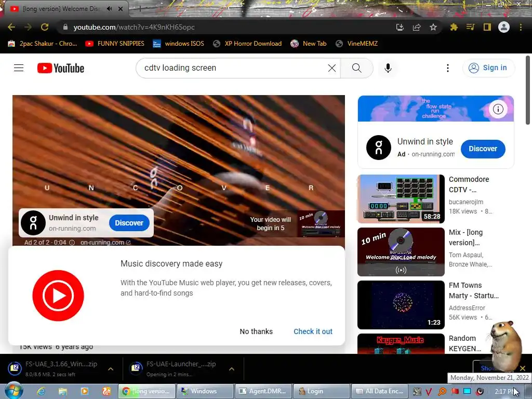Expand FS-UAE-Launcher download options arrow

[x=232, y=369]
